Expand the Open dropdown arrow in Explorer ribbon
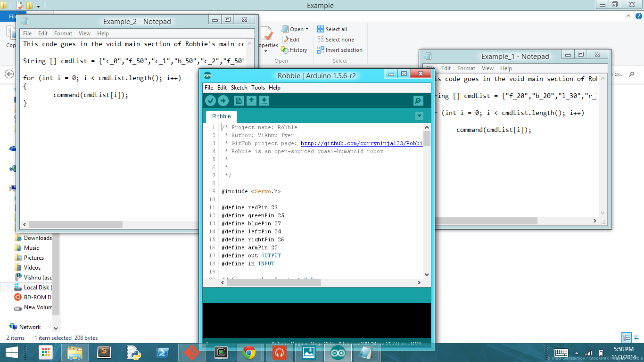 pyautogui.click(x=307, y=29)
